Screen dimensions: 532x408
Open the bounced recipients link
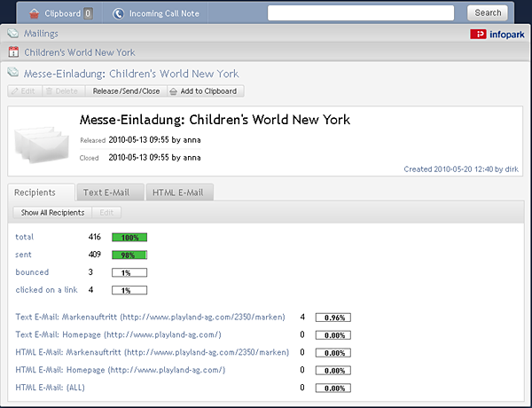(32, 272)
